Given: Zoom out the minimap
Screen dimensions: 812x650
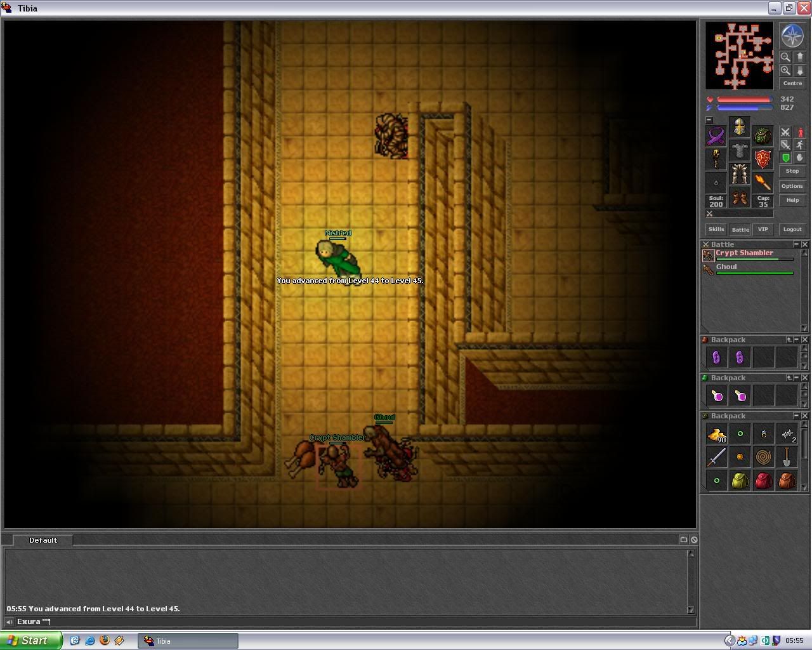Looking at the screenshot, I should (x=785, y=56).
